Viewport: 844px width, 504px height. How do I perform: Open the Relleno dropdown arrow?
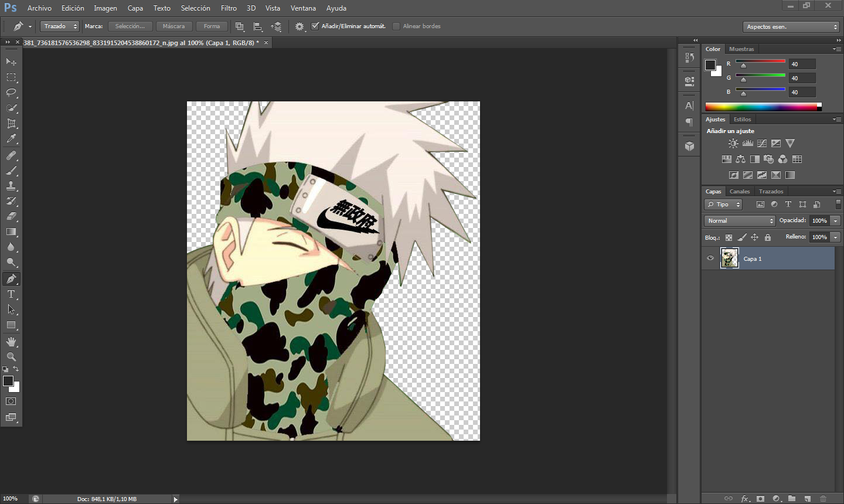(835, 237)
